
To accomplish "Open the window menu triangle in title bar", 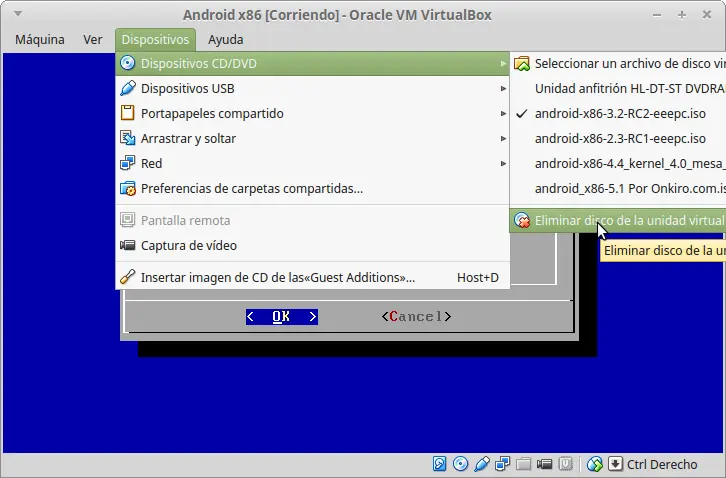I will (x=18, y=14).
